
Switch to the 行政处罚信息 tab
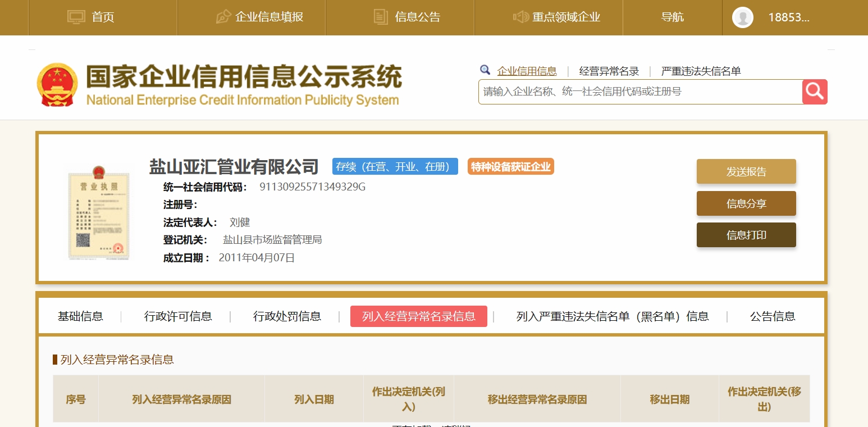coord(287,316)
